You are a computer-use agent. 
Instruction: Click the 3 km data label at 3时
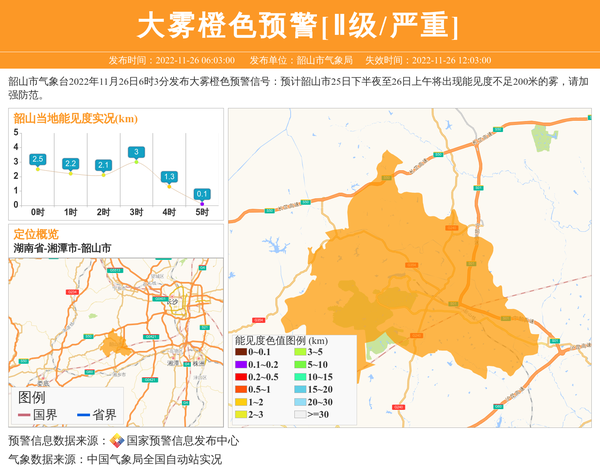click(136, 151)
